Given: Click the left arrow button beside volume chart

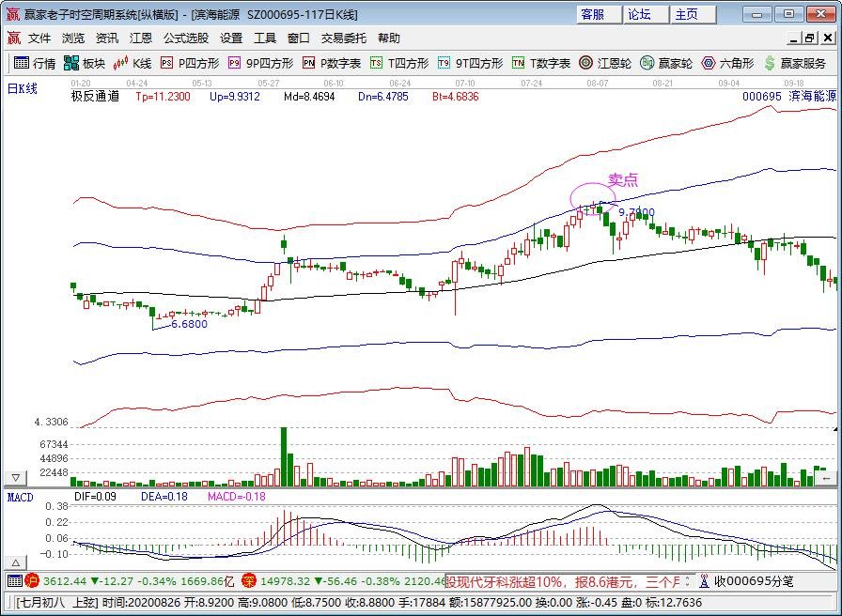Looking at the screenshot, I should (x=825, y=478).
